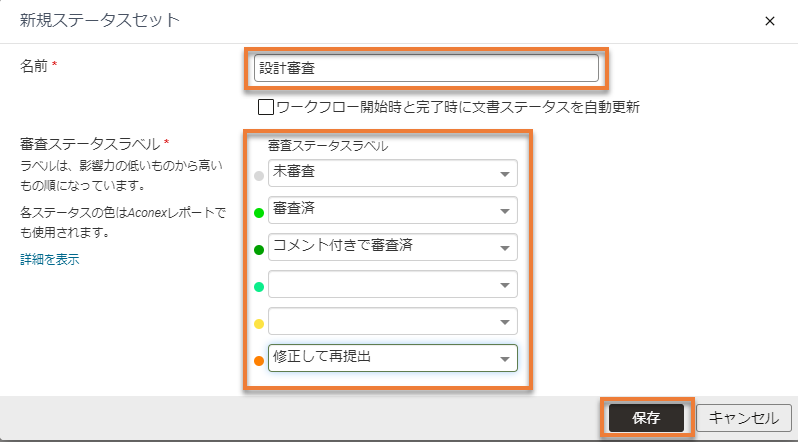798x442 pixels.
Task: Click the 保存 button
Action: (x=646, y=418)
